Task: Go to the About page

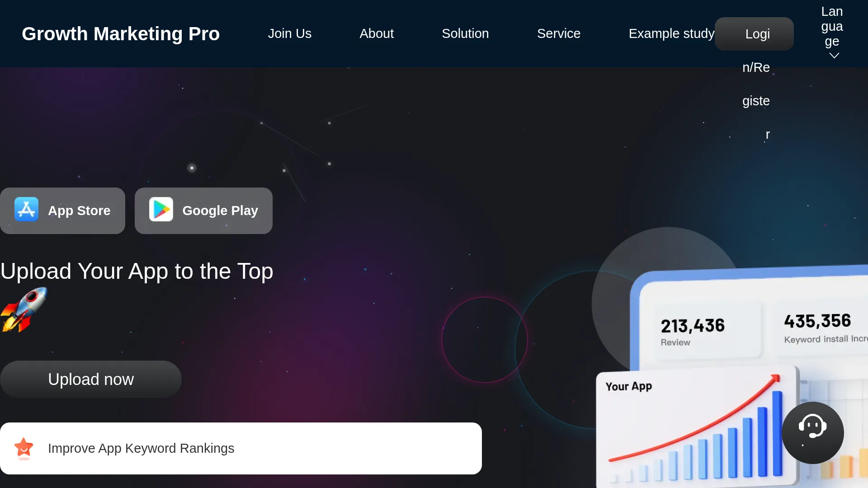Action: coord(377,33)
